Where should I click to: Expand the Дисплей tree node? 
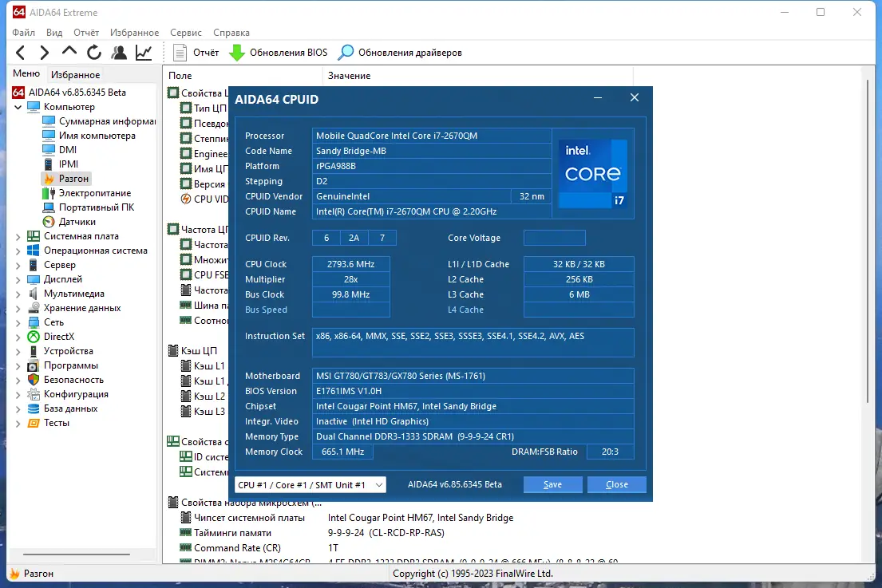[18, 279]
